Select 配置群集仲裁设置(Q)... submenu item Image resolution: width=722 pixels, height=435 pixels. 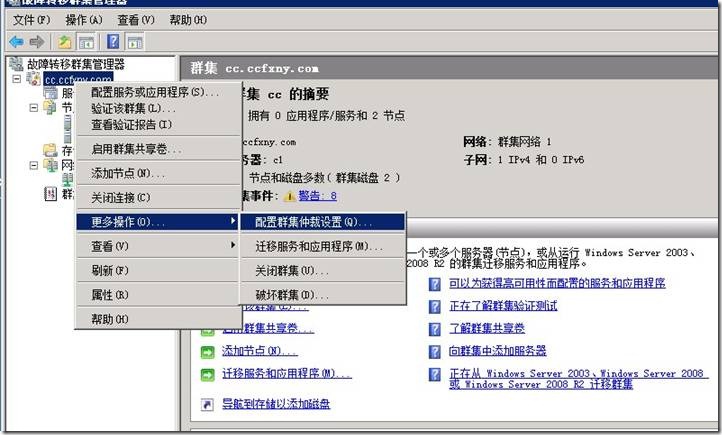323,222
